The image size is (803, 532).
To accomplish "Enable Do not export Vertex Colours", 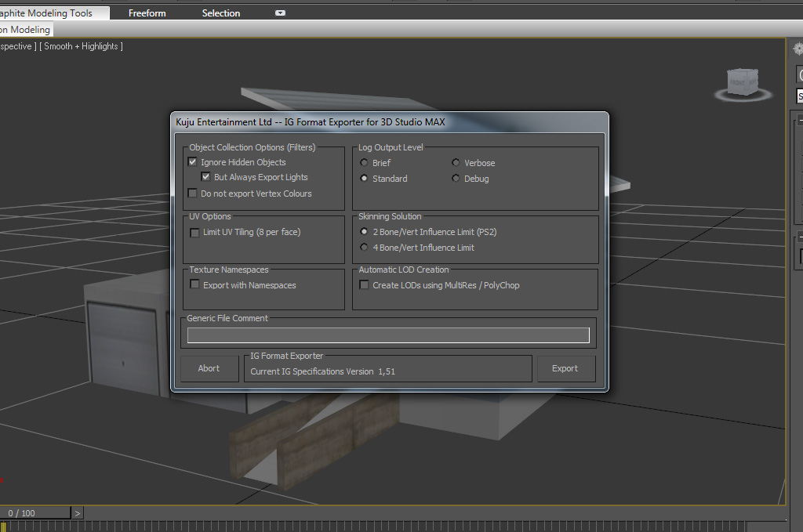I will [x=193, y=194].
